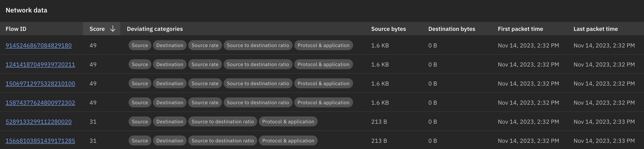Open flow 15668103851439171285
The width and height of the screenshot is (644, 149).
tap(40, 141)
